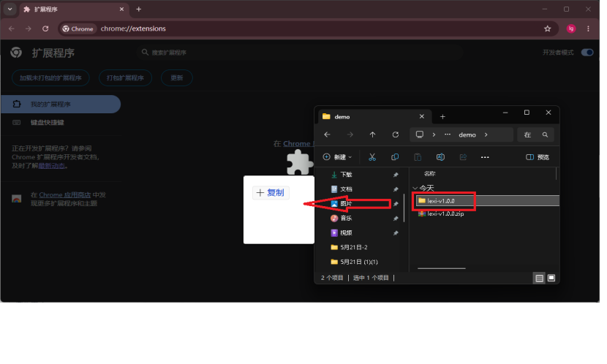Click the chrome://extensions address bar
The width and height of the screenshot is (607, 364).
pyautogui.click(x=309, y=29)
